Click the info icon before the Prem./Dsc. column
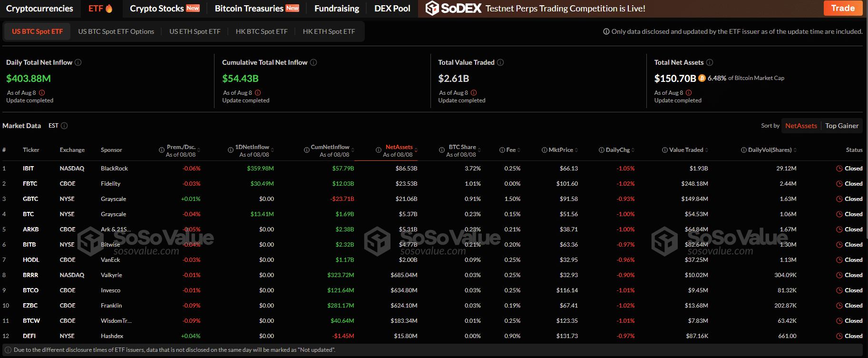 tap(162, 150)
